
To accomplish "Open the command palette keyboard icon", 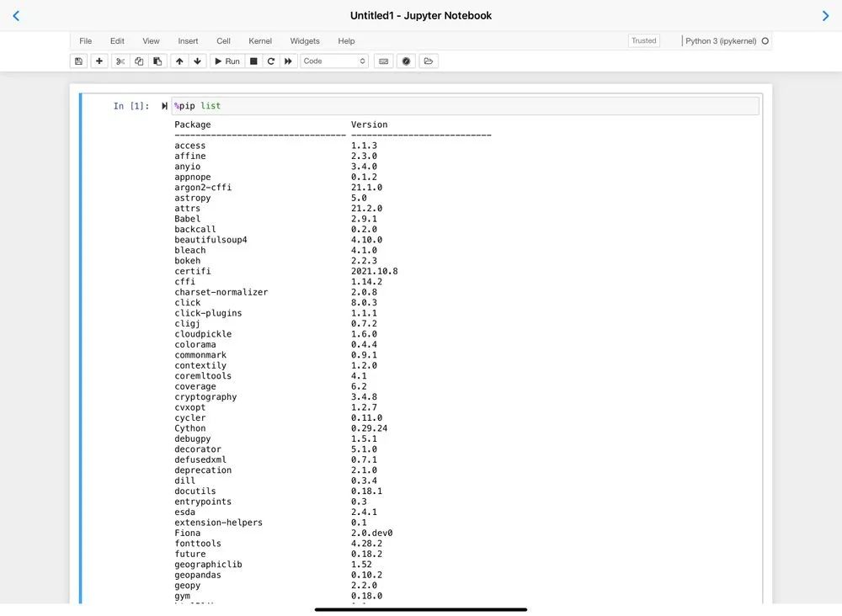I will pos(384,61).
